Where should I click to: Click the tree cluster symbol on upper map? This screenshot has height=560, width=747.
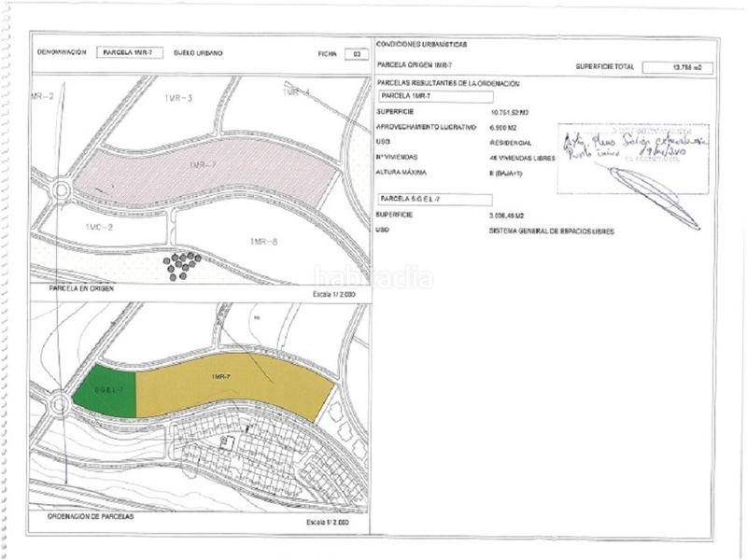coord(181,265)
